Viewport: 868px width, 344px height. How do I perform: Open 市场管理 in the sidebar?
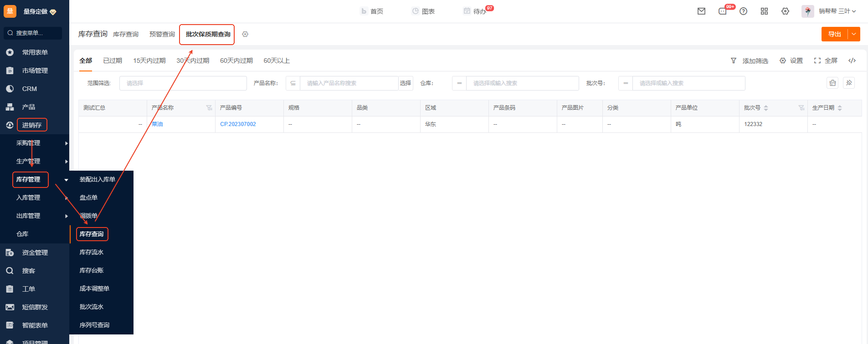[x=35, y=71]
